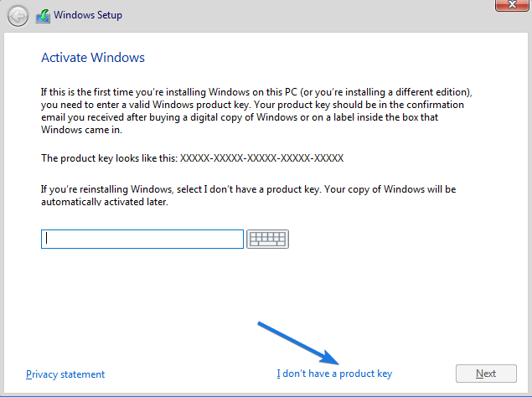Screen dimensions: 532x397
Task: Close the Windows Setup dialog
Action: coord(512,5)
